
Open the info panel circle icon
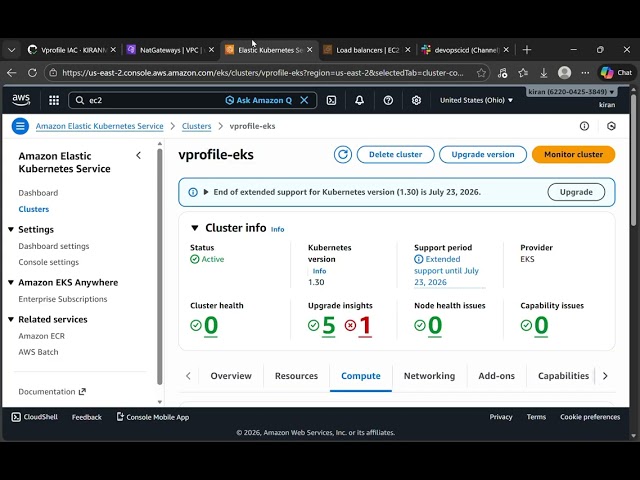(584, 126)
